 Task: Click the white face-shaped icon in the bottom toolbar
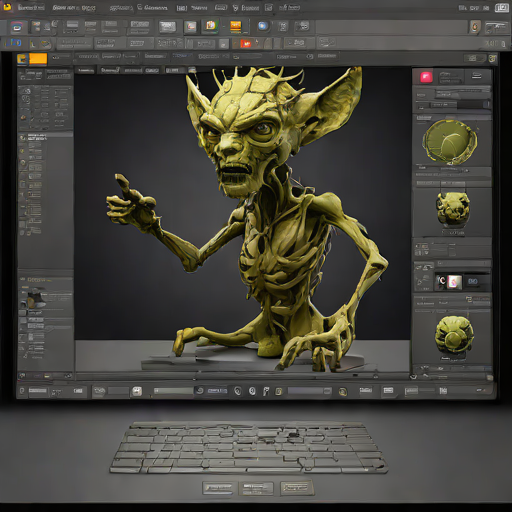click(137, 391)
